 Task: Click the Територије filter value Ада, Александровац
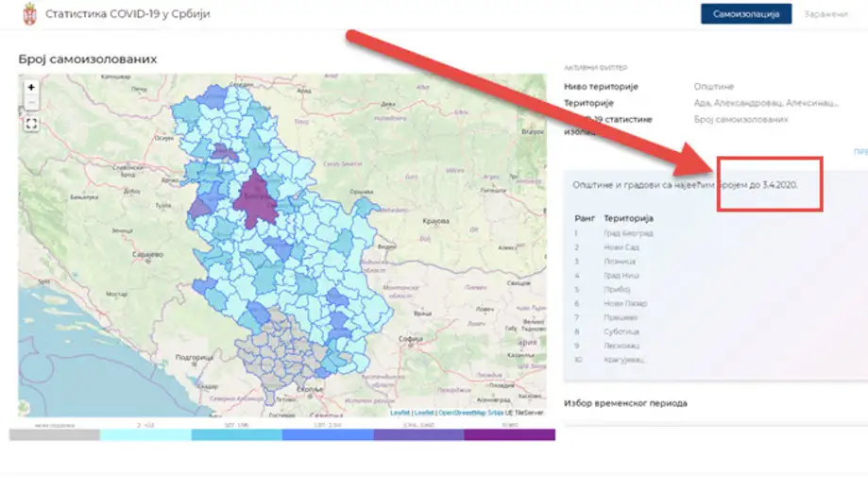click(x=766, y=103)
